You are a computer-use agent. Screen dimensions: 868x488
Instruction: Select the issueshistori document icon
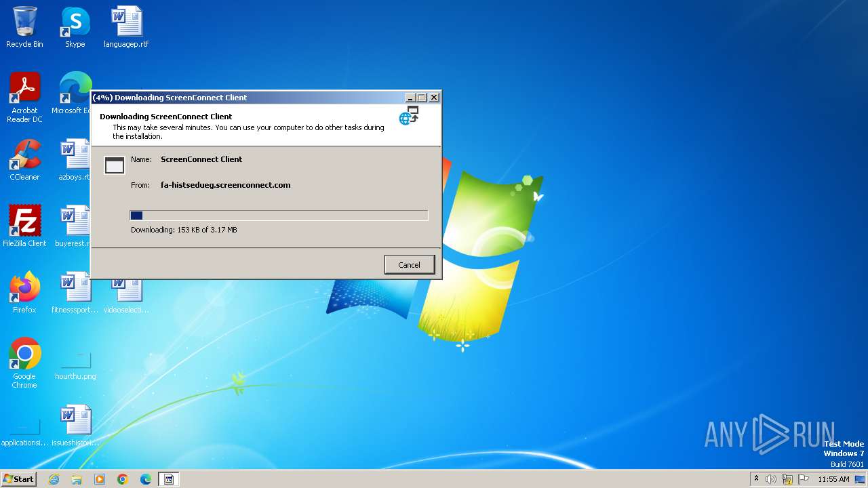(75, 425)
